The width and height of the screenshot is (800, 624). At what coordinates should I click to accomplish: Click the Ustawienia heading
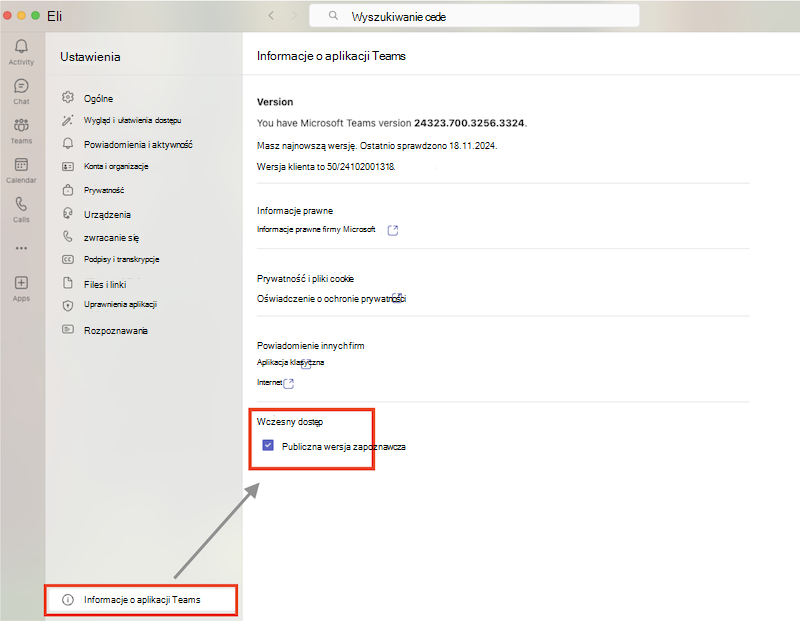click(x=90, y=57)
